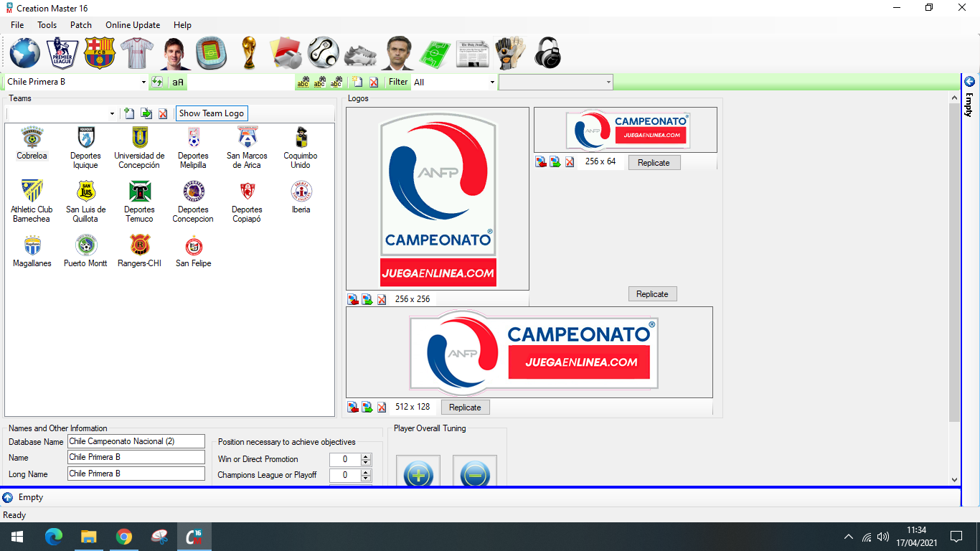This screenshot has height=551, width=980.
Task: Click the Long Name input field
Action: [x=136, y=474]
